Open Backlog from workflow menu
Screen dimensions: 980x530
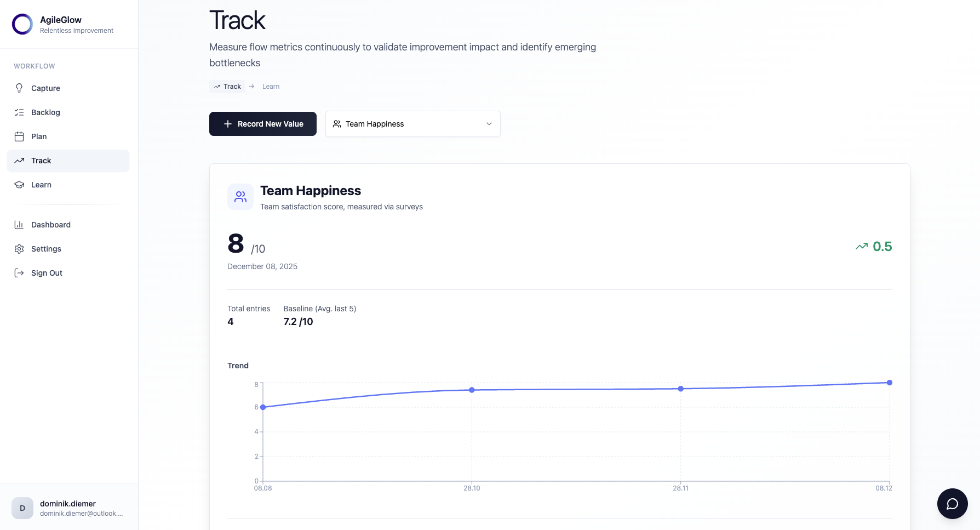(45, 112)
